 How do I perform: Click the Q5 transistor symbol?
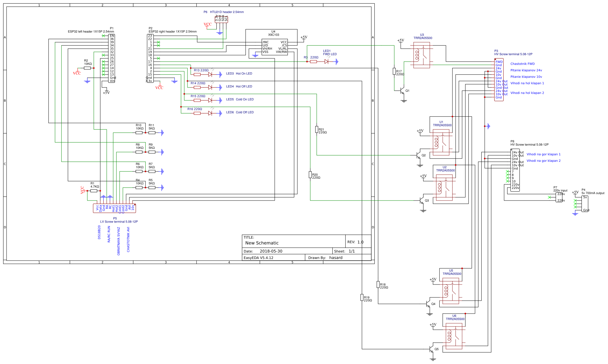[431, 349]
